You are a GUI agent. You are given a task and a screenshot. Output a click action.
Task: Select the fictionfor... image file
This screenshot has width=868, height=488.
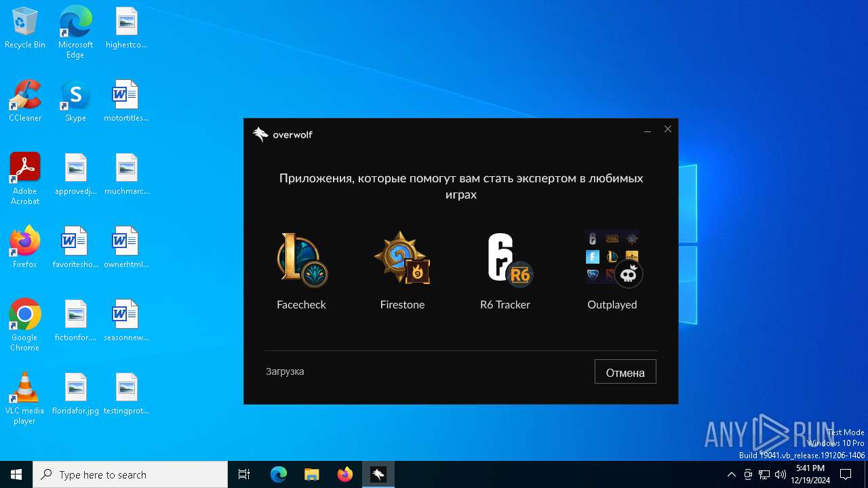tap(75, 321)
